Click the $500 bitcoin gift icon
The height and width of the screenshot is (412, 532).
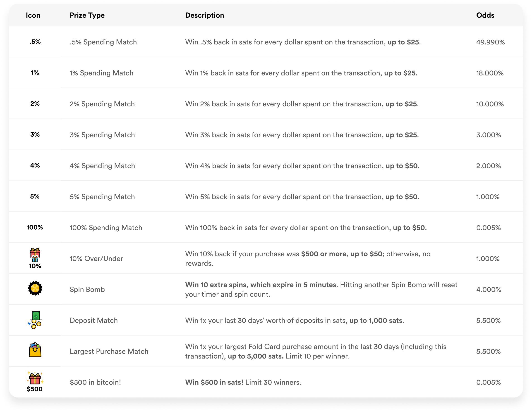click(35, 379)
